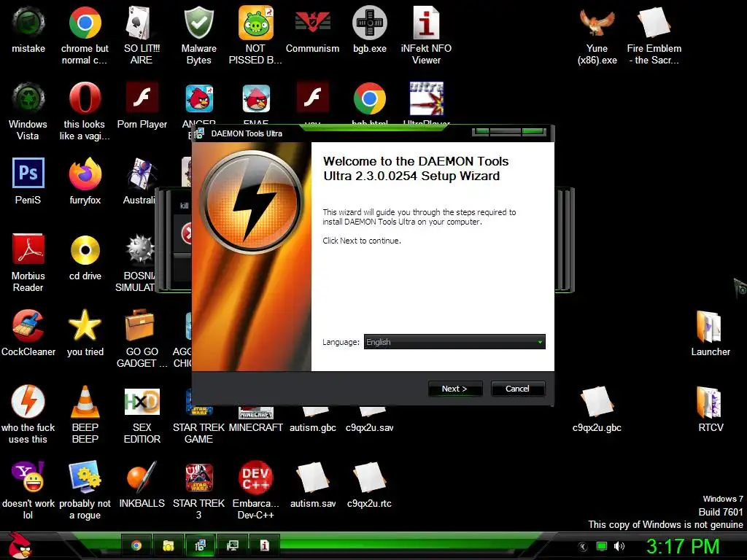The width and height of the screenshot is (747, 560).
Task: Open the file explorer taskbar button
Action: click(169, 545)
